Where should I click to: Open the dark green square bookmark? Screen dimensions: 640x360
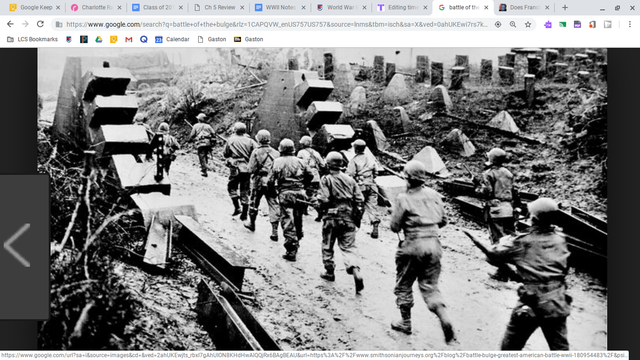coord(84,39)
